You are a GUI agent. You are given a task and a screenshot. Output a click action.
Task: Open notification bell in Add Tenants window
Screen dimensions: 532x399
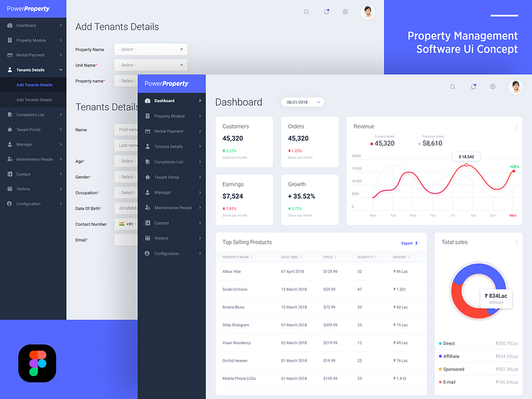coord(326,12)
